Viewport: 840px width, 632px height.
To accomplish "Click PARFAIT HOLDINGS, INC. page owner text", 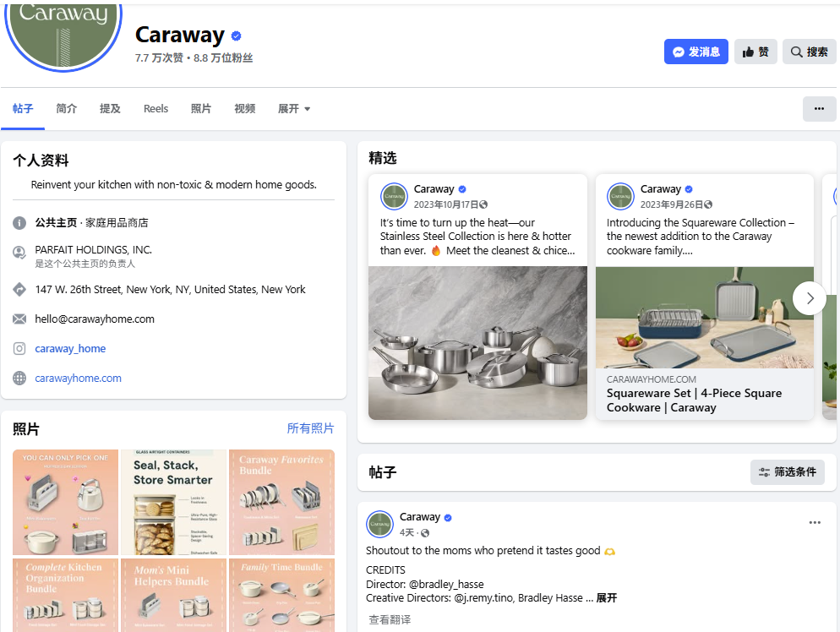I will pos(93,249).
